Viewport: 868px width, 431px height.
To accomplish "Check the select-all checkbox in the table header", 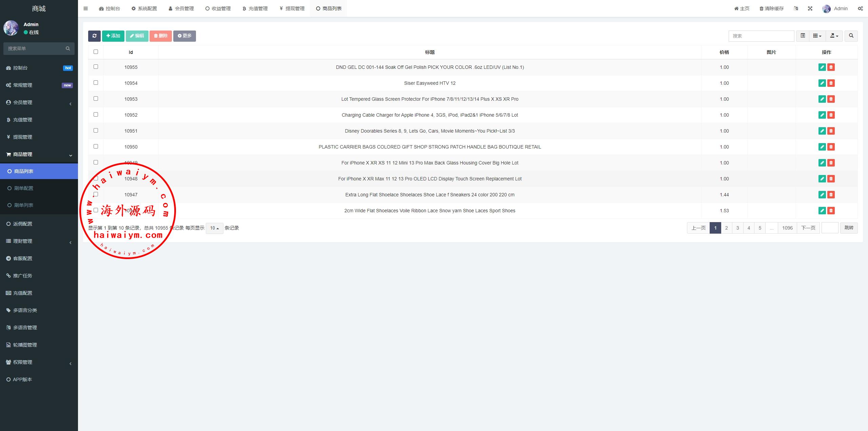I will [96, 52].
